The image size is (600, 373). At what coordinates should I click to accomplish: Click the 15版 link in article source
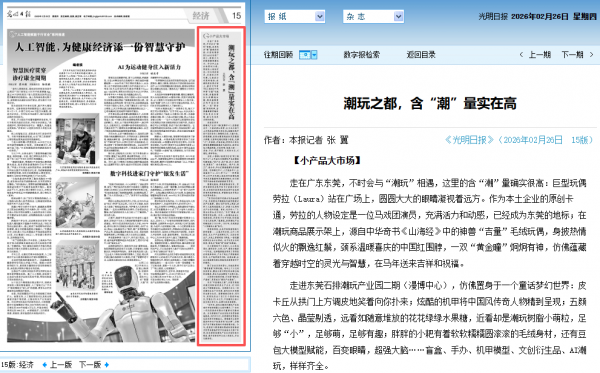coord(579,140)
